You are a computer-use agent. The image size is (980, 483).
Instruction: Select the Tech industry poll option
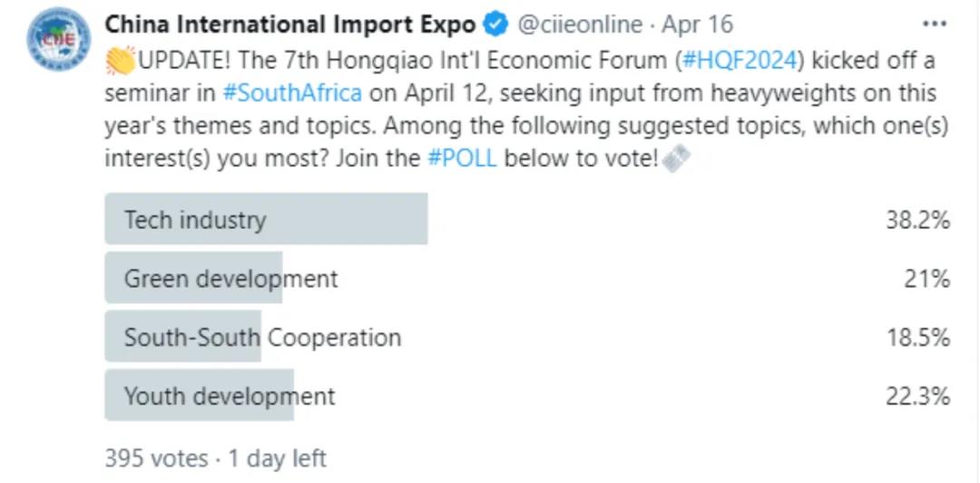[527, 219]
